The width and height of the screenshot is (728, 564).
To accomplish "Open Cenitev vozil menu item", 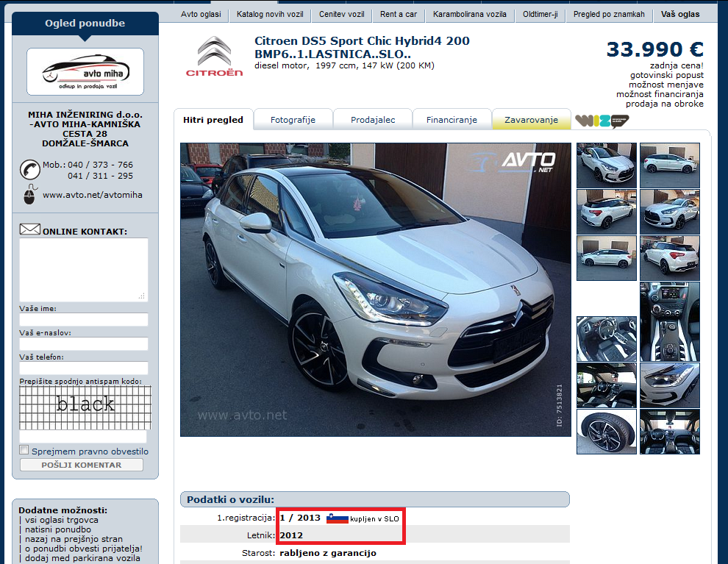I will pyautogui.click(x=342, y=15).
